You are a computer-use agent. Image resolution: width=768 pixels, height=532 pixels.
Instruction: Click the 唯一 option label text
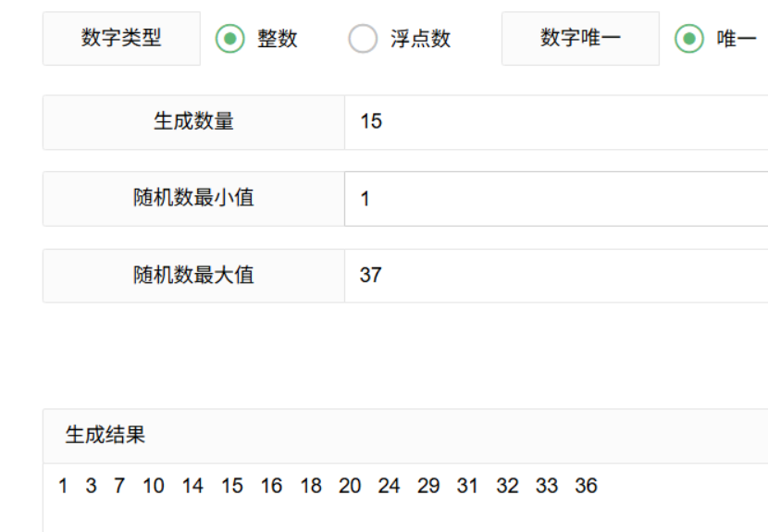point(737,38)
